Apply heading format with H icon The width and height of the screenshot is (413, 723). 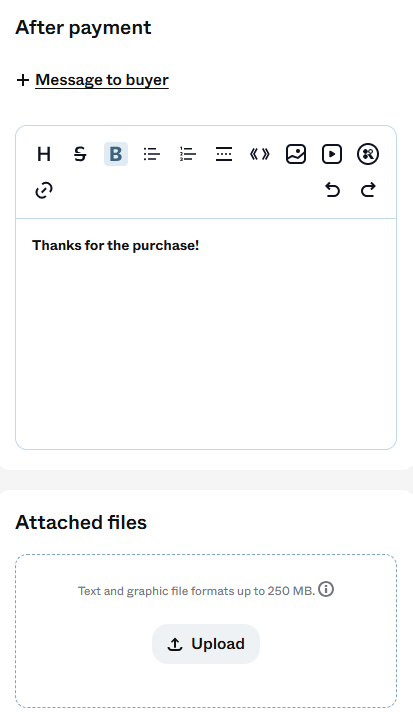pyautogui.click(x=44, y=154)
